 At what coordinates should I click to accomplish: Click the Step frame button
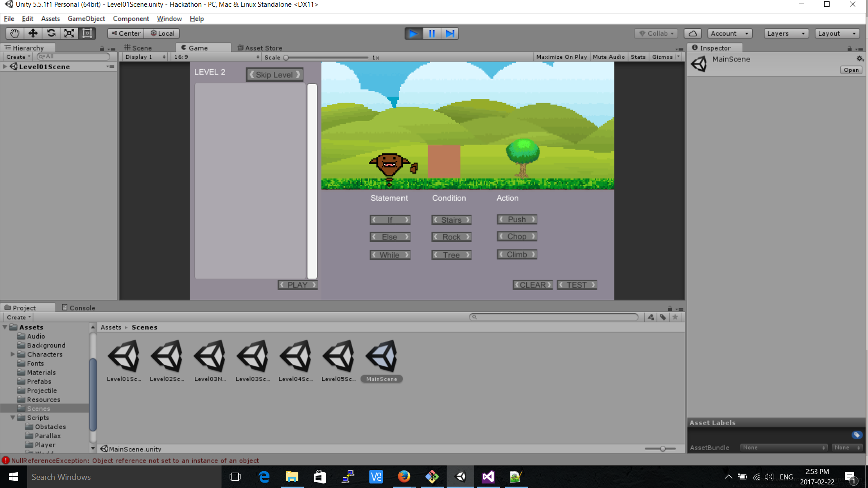click(x=450, y=33)
